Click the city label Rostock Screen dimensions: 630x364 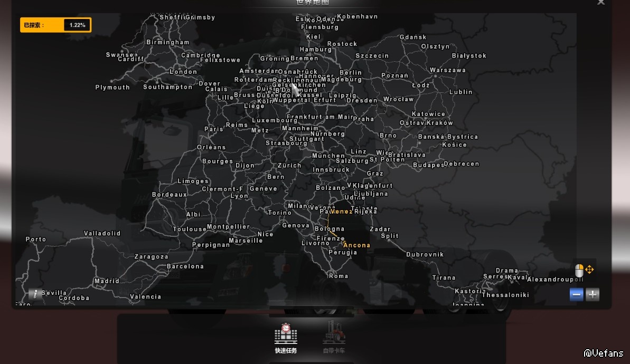coord(342,44)
